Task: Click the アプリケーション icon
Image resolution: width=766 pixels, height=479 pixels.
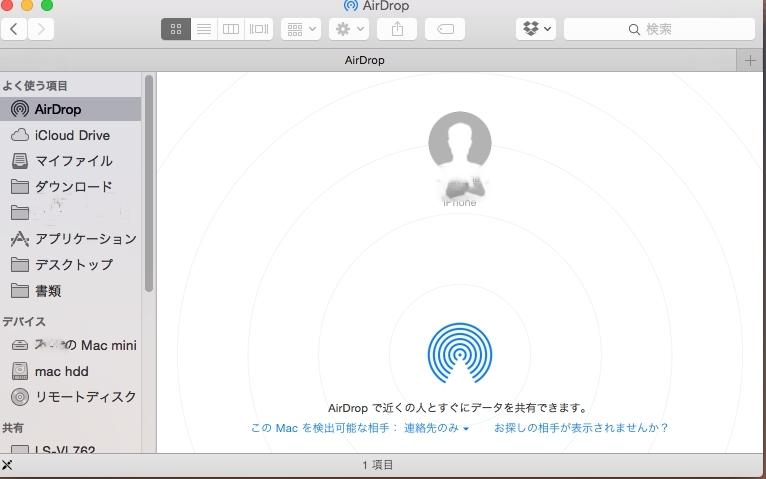Action: (20, 239)
